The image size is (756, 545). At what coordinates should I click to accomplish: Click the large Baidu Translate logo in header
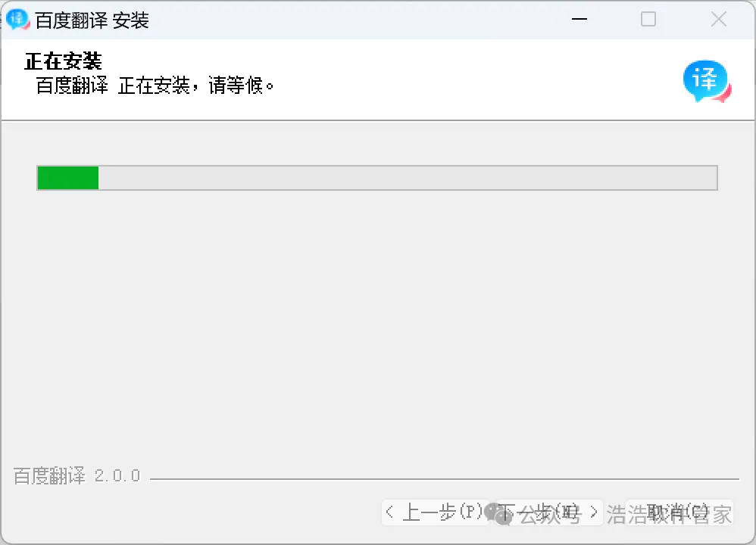[x=707, y=81]
